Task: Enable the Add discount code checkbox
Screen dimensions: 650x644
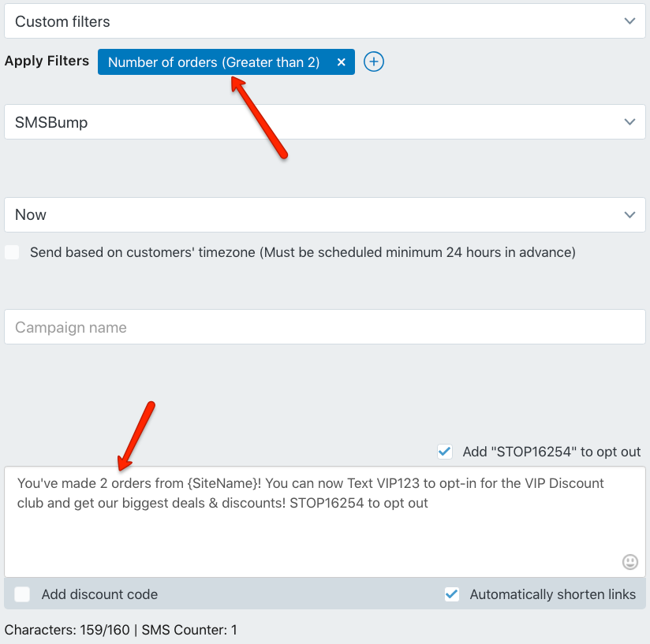Action: (22, 594)
